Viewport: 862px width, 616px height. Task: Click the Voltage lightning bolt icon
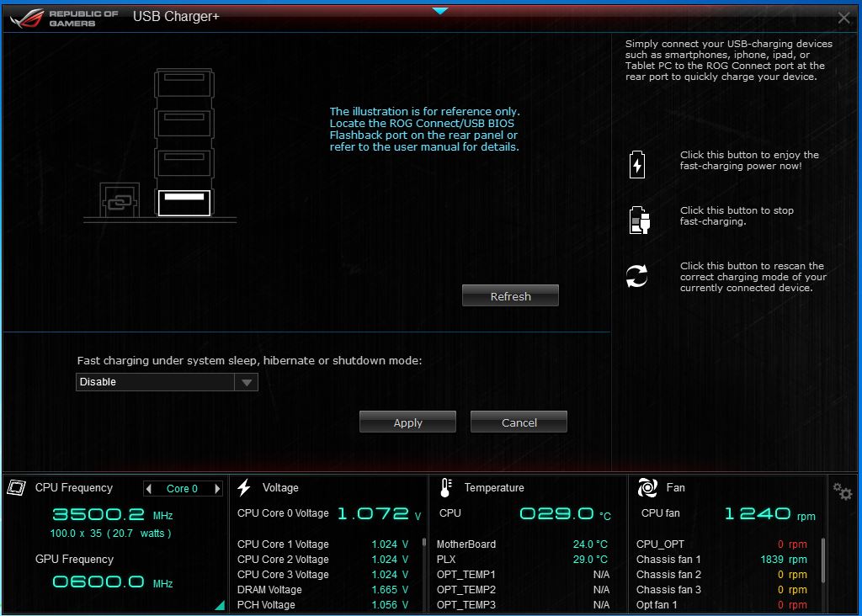point(244,487)
